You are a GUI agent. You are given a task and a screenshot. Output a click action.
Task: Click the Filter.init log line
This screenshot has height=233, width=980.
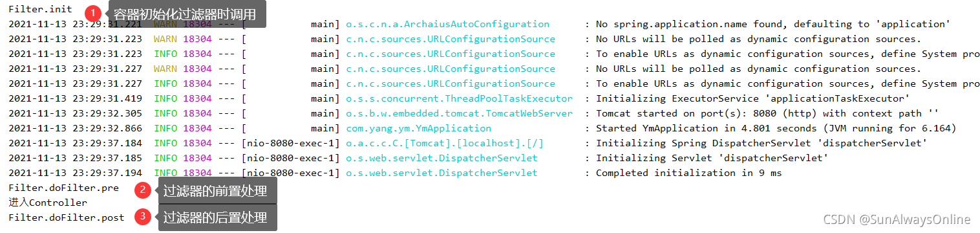(41, 10)
